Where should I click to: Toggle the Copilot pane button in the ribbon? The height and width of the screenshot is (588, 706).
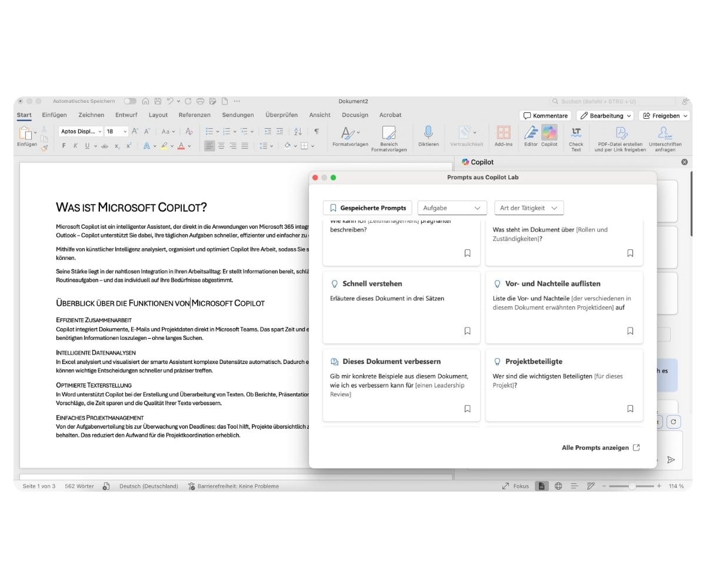pos(550,136)
